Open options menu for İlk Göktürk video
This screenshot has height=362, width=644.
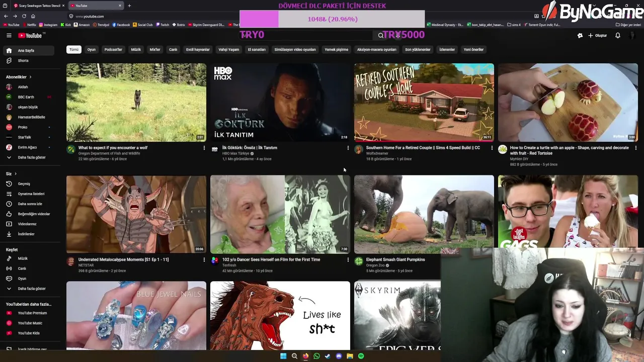pos(348,148)
